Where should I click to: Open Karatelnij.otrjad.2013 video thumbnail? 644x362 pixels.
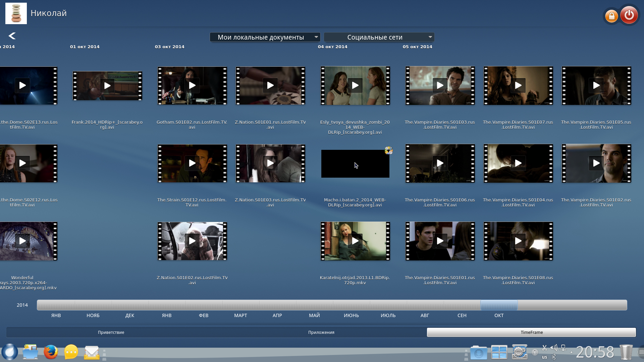355,241
